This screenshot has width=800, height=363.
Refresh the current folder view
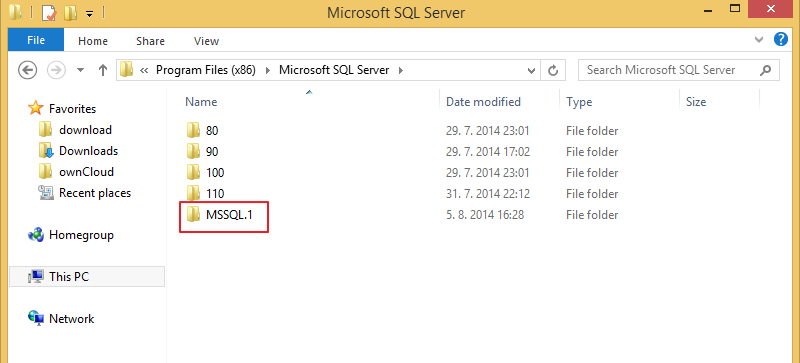tap(553, 70)
